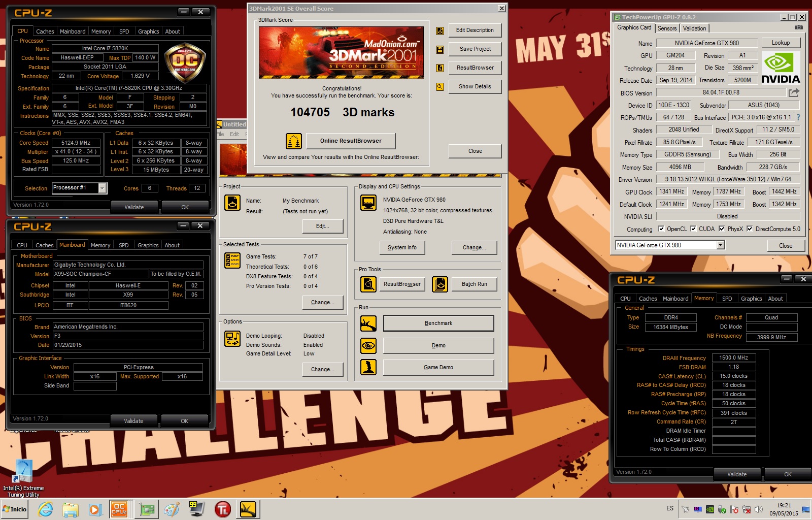Open Internet Explorer from the taskbar
The height and width of the screenshot is (520, 812).
coord(46,509)
